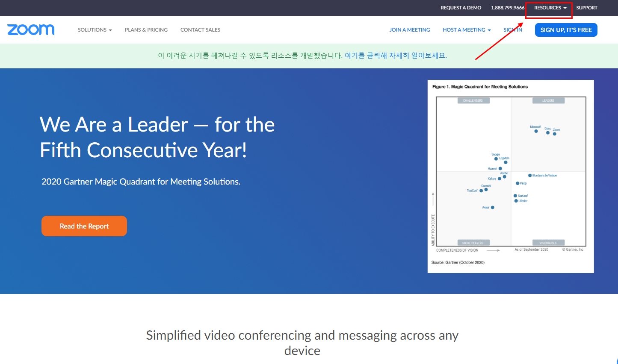The image size is (618, 364).
Task: Expand Host a Meeting dropdown
Action: pyautogui.click(x=467, y=30)
